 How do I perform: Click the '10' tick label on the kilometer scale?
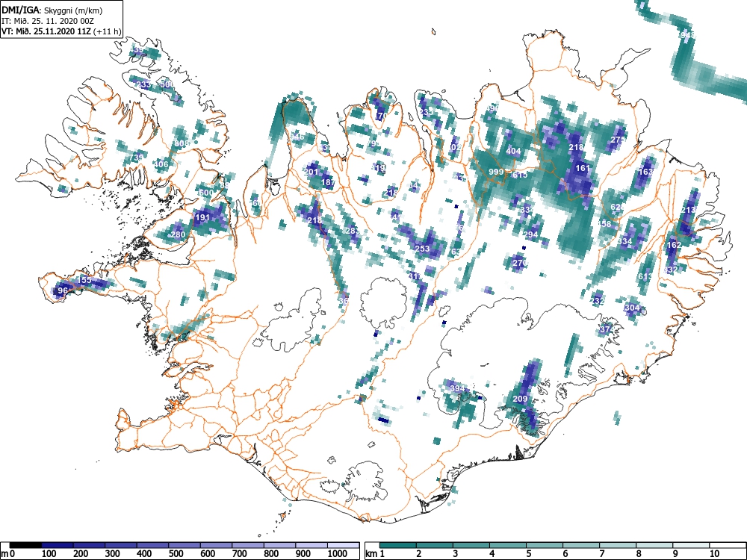point(714,554)
